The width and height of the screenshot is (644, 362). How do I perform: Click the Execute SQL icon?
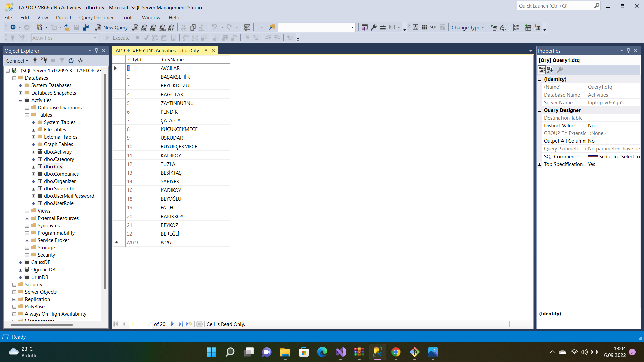pos(494,27)
